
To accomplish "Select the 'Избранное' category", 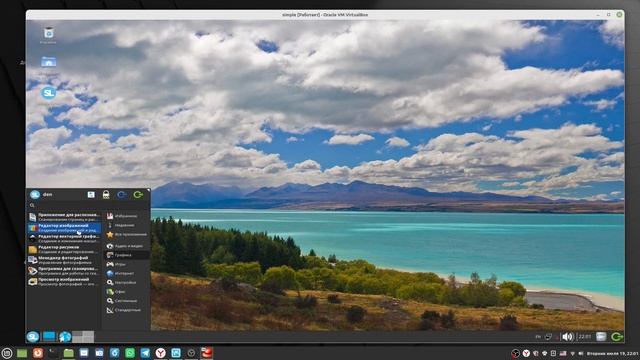I will 126,216.
